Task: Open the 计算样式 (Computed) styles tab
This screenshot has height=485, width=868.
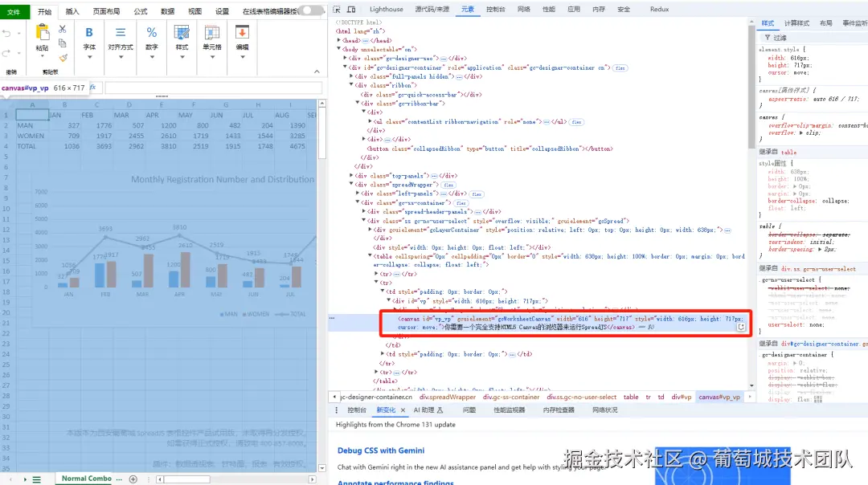Action: (796, 23)
